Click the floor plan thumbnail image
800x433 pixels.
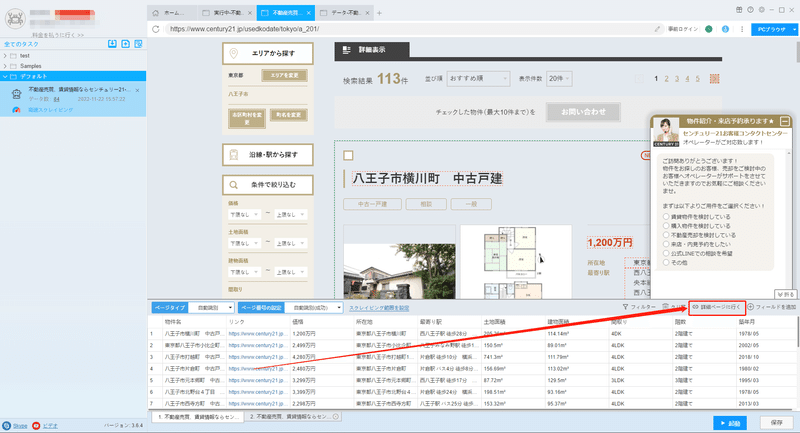pyautogui.click(x=516, y=262)
